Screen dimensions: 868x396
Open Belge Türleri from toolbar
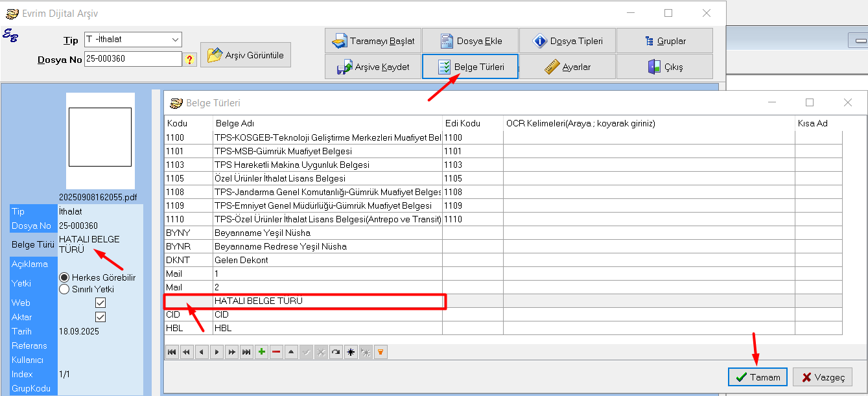(470, 67)
